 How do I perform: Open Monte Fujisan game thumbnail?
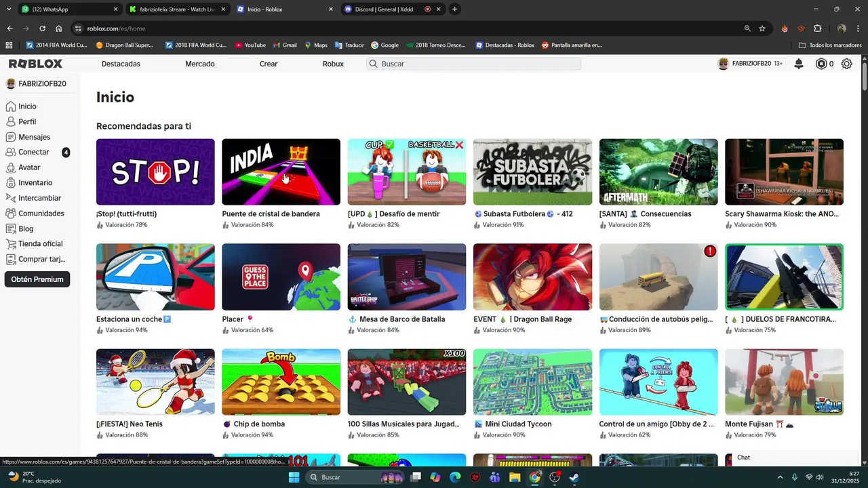[784, 382]
